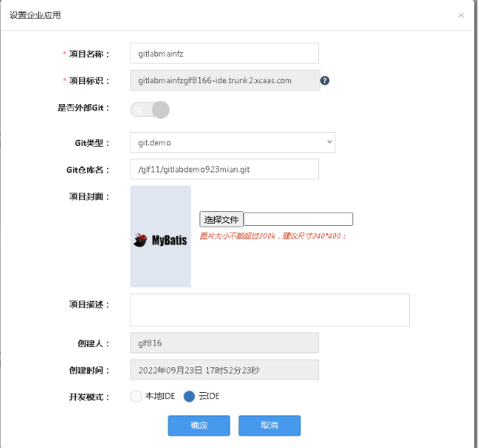Click the file name box beside 选择文件
Image resolution: width=479 pixels, height=448 pixels.
[299, 220]
